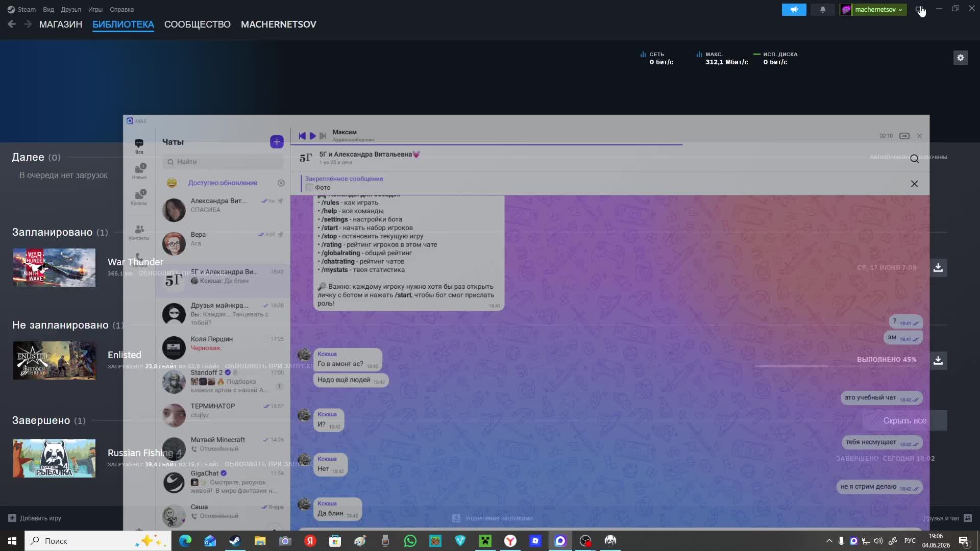Open the GigaChat conversation
The height and width of the screenshot is (551, 980).
(223, 482)
